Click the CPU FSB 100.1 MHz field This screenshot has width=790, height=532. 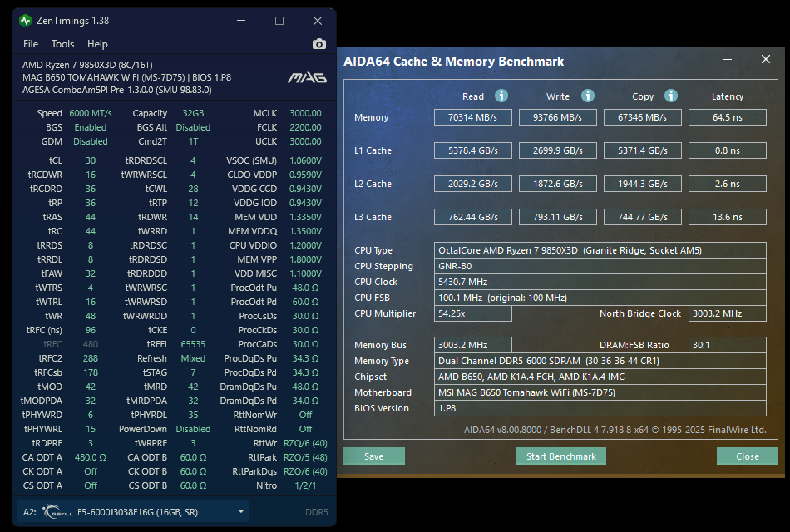(600, 298)
